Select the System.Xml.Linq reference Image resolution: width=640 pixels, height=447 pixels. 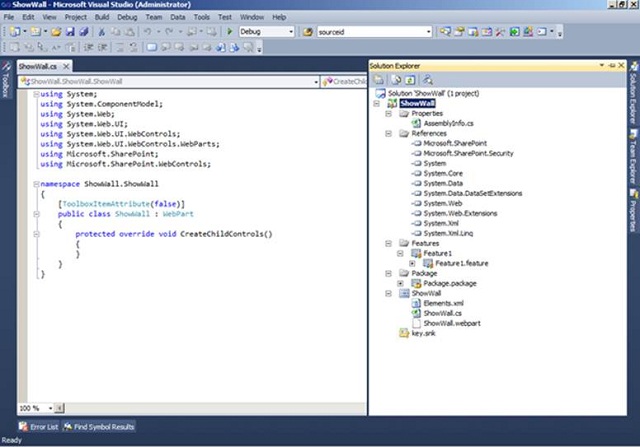(x=448, y=234)
